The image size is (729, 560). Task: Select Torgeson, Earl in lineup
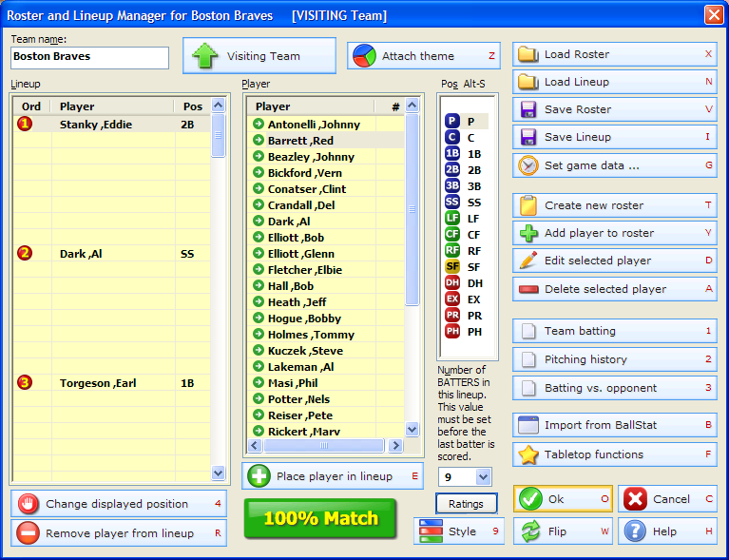111,383
